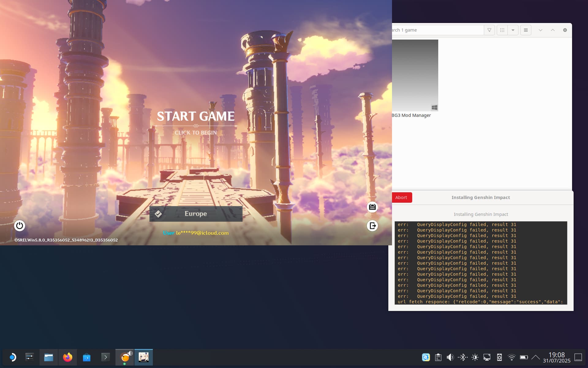Mute audio on Lutris taskbar entry

pyautogui.click(x=130, y=353)
